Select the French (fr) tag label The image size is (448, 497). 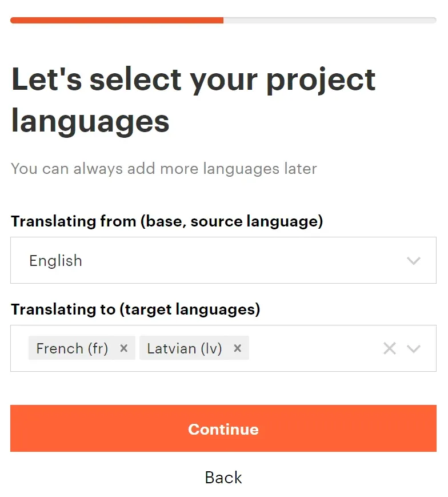click(x=72, y=348)
